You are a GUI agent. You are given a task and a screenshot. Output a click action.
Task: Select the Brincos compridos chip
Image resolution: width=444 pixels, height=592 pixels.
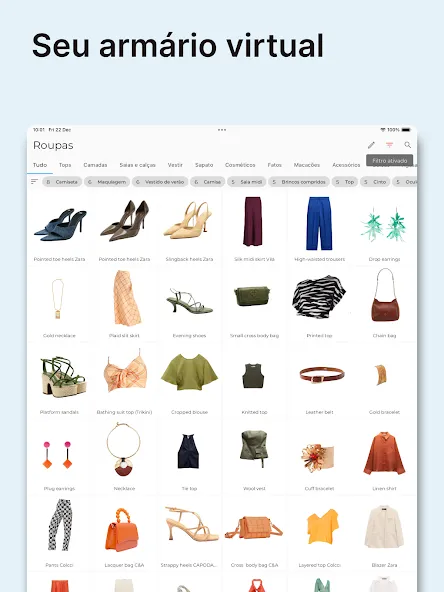(299, 182)
